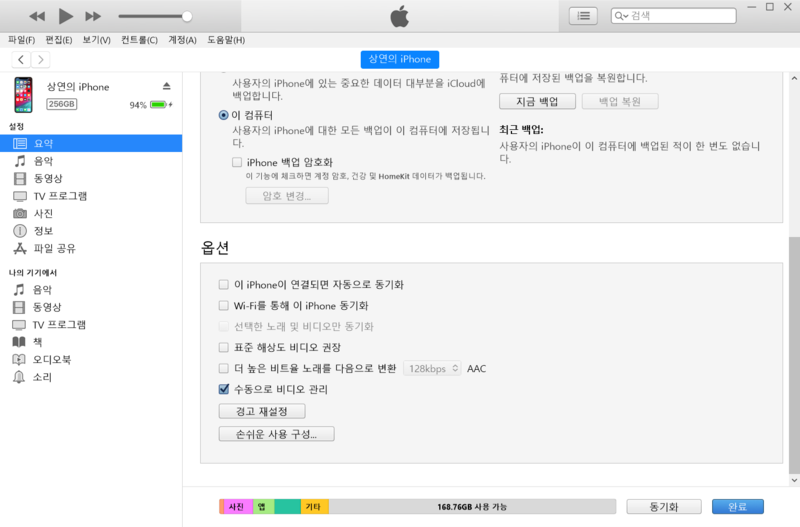Click the 암호 변경... button
Image resolution: width=800 pixels, height=527 pixels.
(287, 196)
